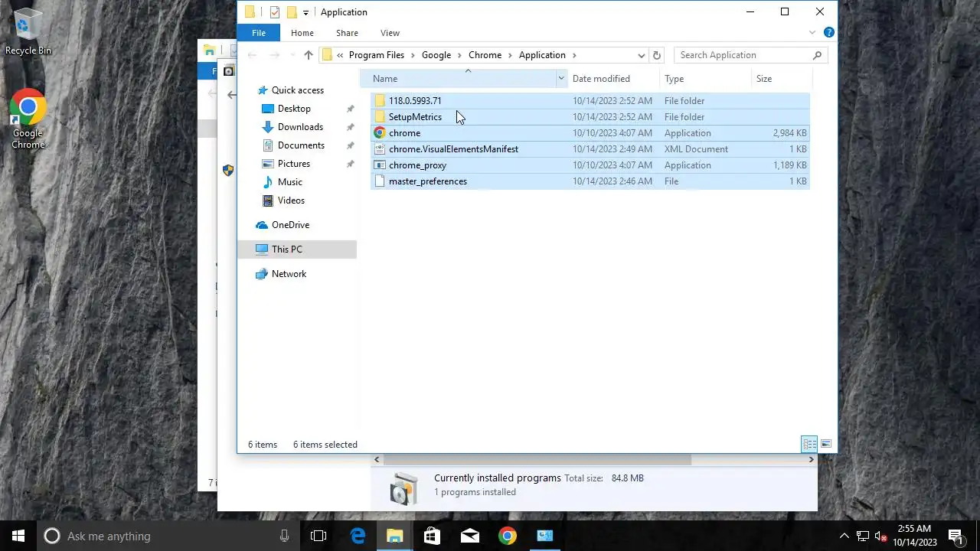980x551 pixels.
Task: Switch to details view layout icon
Action: (809, 445)
